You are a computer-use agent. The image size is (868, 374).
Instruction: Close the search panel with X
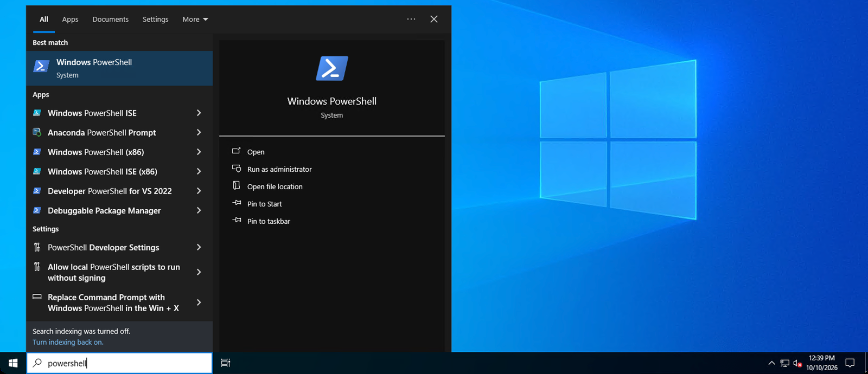point(434,19)
